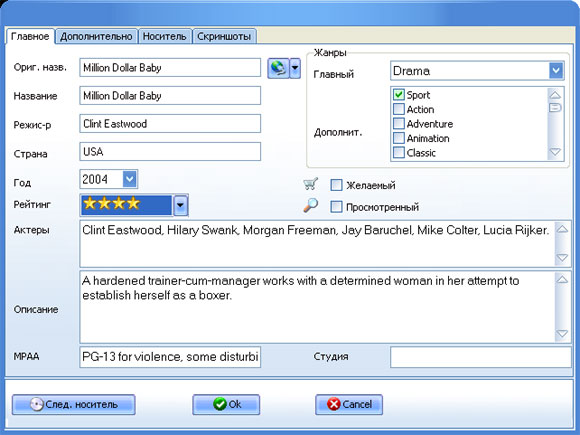Click the green checkmark Ok icon

[x=220, y=404]
